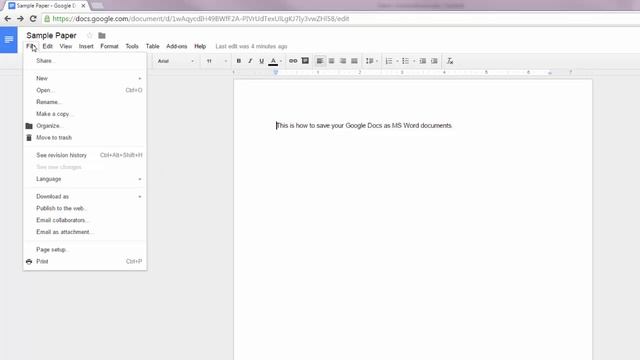Expand the New submenu

click(x=85, y=78)
